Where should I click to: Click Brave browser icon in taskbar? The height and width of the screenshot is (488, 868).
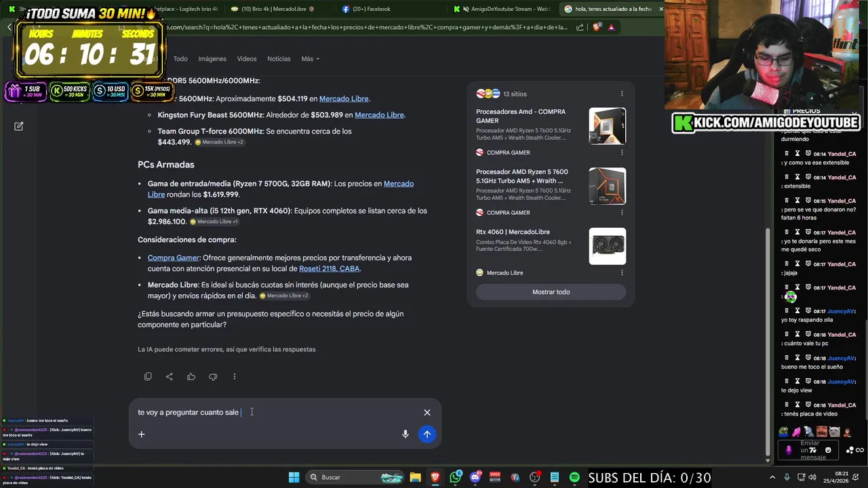(x=435, y=477)
